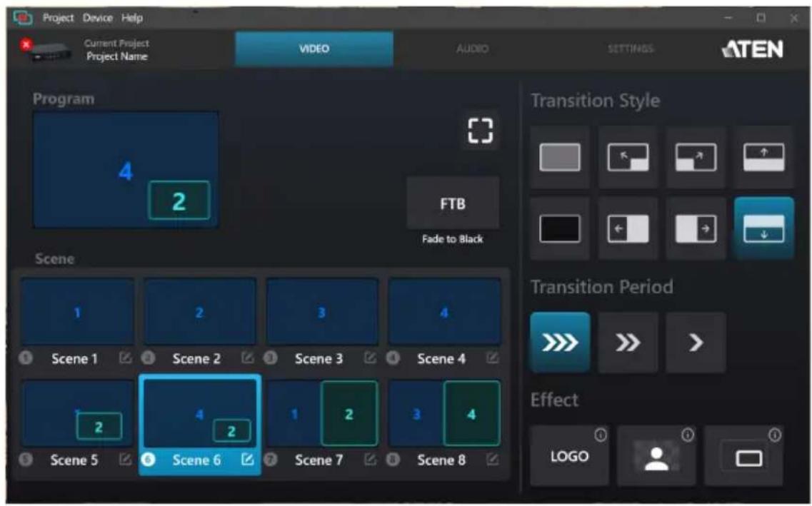Click the Scene 7 label
The height and width of the screenshot is (506, 812).
click(319, 460)
